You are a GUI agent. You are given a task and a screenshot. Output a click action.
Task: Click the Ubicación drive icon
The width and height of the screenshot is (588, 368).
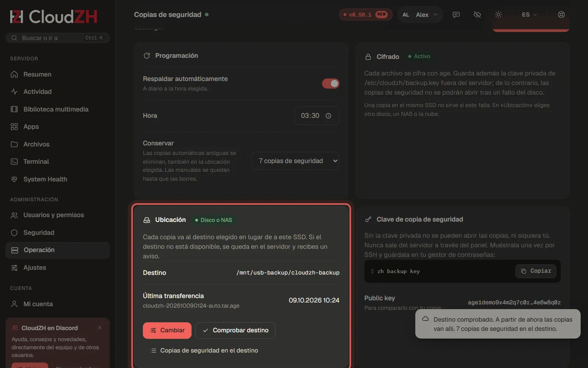147,220
